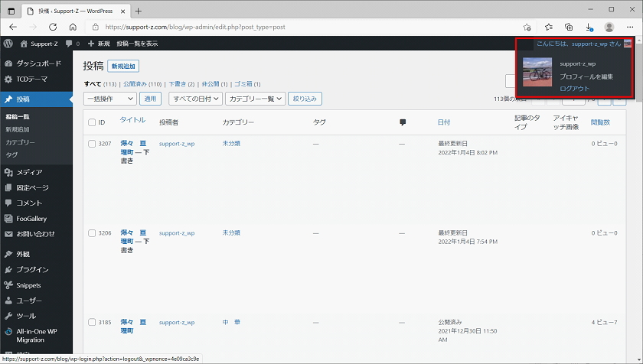Select the checkbox for post 3185
This screenshot has height=364, width=643.
[x=92, y=323]
